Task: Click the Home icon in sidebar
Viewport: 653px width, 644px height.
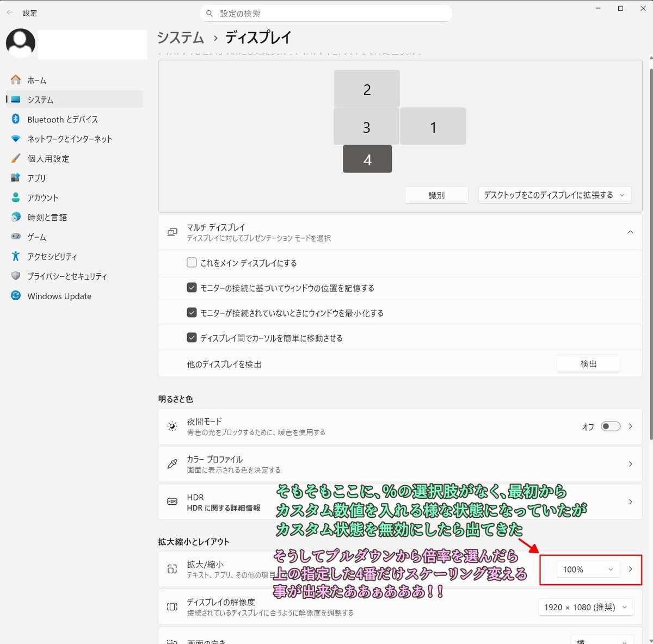Action: coord(16,80)
